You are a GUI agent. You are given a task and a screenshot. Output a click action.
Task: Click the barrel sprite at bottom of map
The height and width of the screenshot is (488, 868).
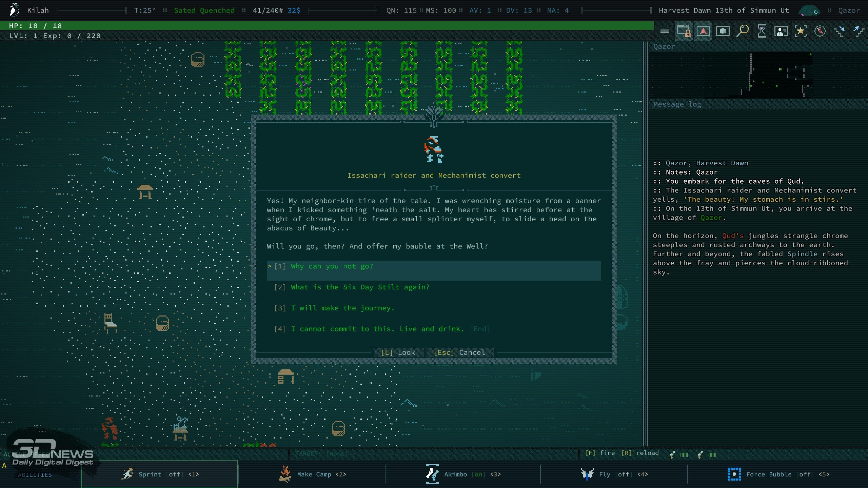(338, 428)
